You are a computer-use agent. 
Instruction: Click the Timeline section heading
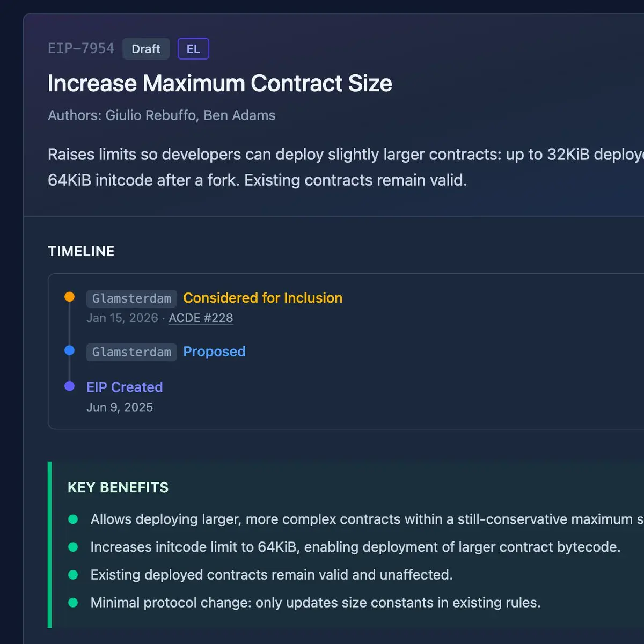tap(81, 251)
